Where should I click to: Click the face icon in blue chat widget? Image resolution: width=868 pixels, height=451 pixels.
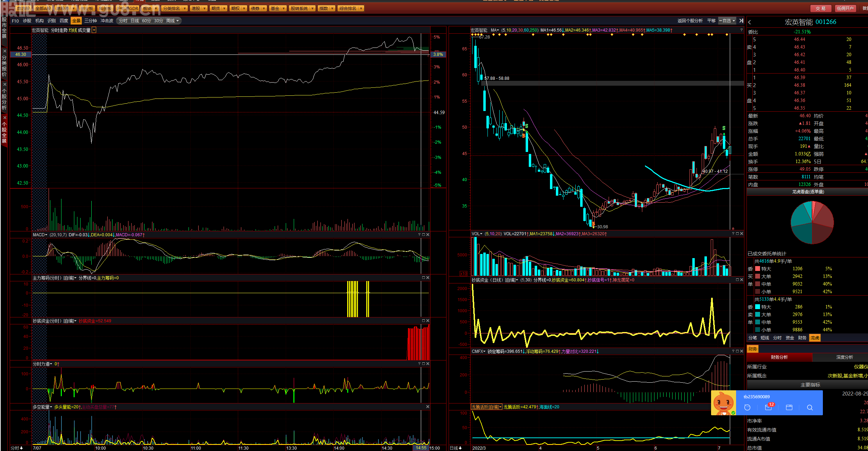tap(748, 408)
